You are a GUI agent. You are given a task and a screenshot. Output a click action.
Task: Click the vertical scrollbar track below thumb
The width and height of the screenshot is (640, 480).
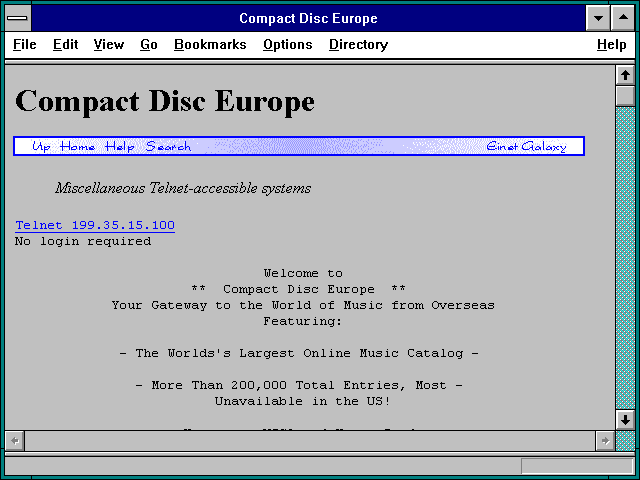click(x=625, y=258)
